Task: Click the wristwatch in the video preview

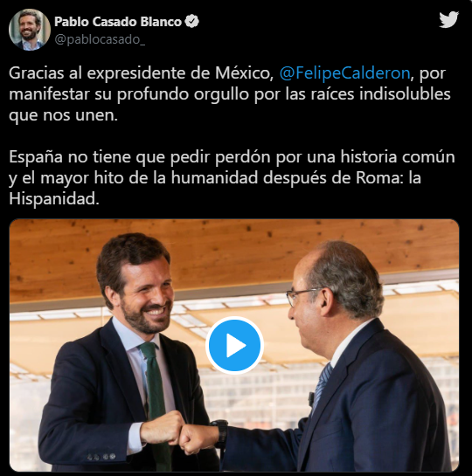Action: [x=221, y=433]
